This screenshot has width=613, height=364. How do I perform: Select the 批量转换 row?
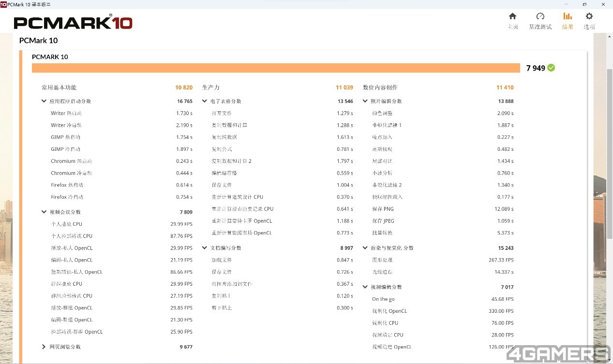pyautogui.click(x=443, y=233)
